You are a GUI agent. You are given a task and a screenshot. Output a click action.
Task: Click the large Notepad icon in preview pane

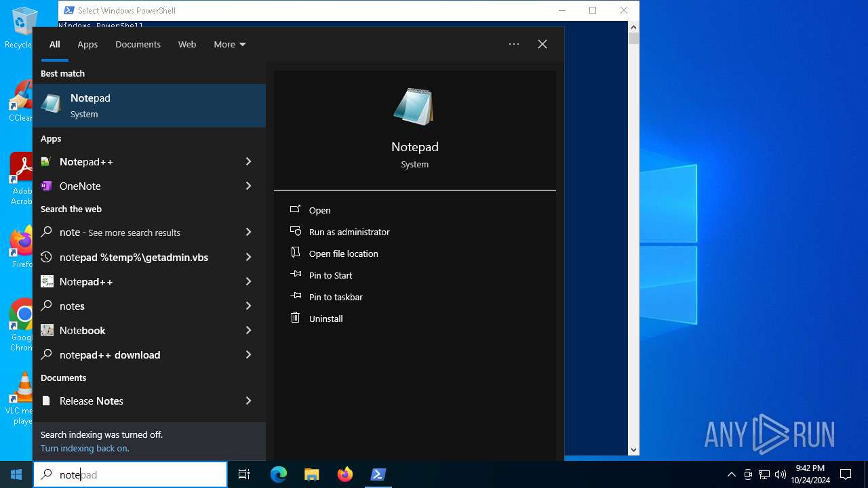(x=414, y=106)
